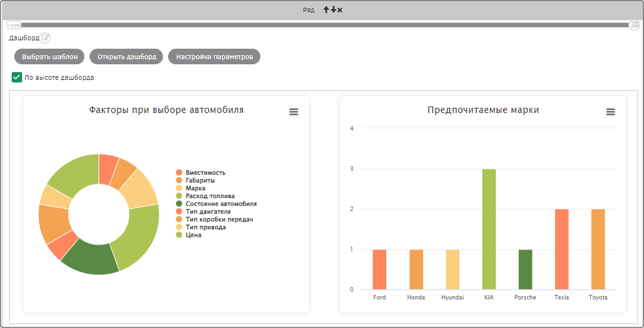Toggle the По высоте дашборда checkbox
The width and height of the screenshot is (644, 328).
point(16,77)
